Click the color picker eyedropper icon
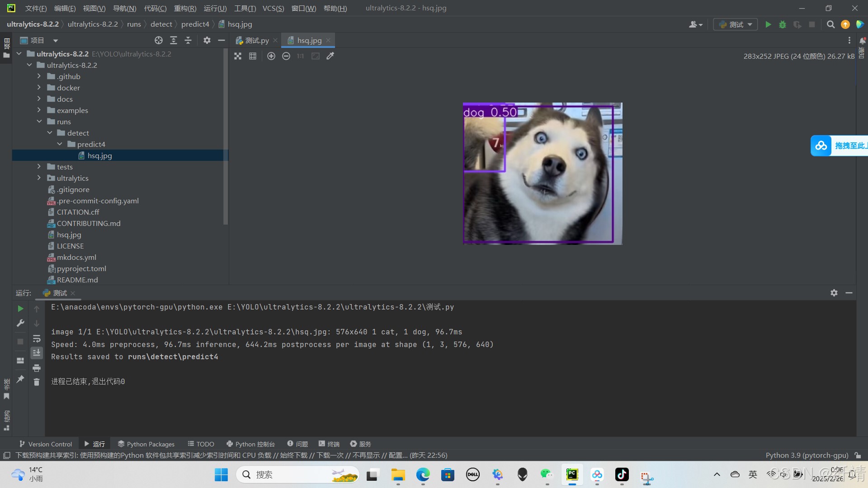The width and height of the screenshot is (868, 488). [330, 56]
